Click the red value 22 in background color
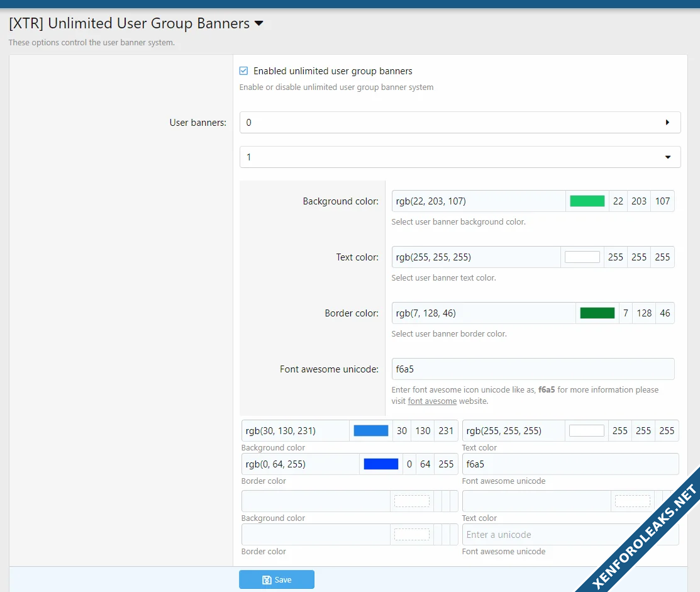The image size is (700, 592). [618, 201]
